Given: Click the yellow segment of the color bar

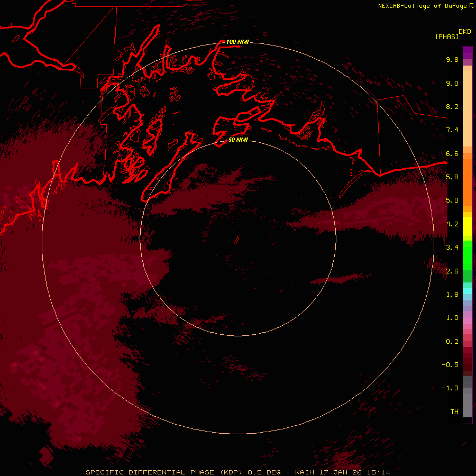Looking at the screenshot, I should tap(467, 226).
